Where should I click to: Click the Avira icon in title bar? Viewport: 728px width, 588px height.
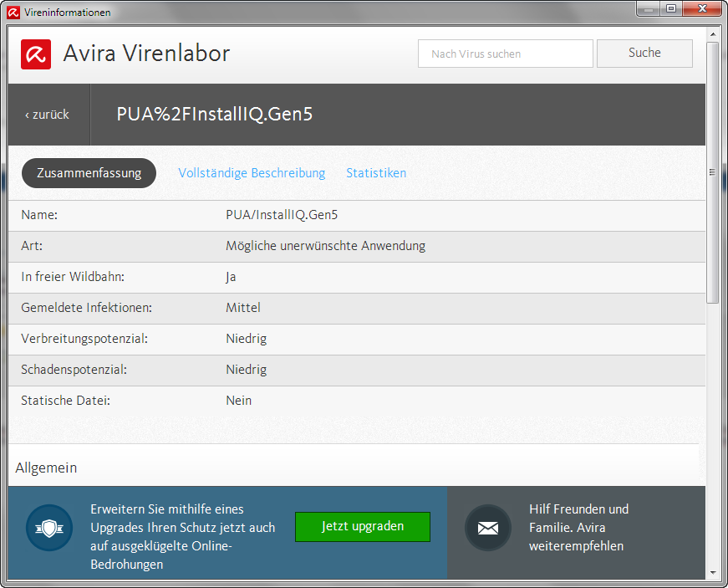[x=13, y=13]
